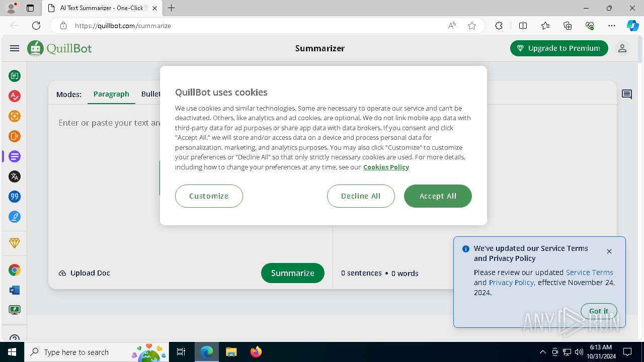Open the user account profile icon
Screen dimensions: 644x362
pos(622,48)
